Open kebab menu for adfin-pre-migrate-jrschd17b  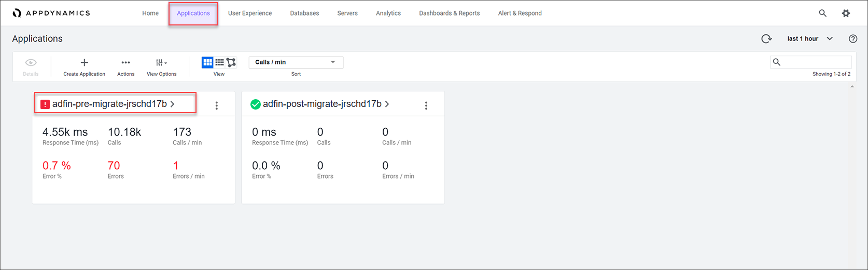217,105
